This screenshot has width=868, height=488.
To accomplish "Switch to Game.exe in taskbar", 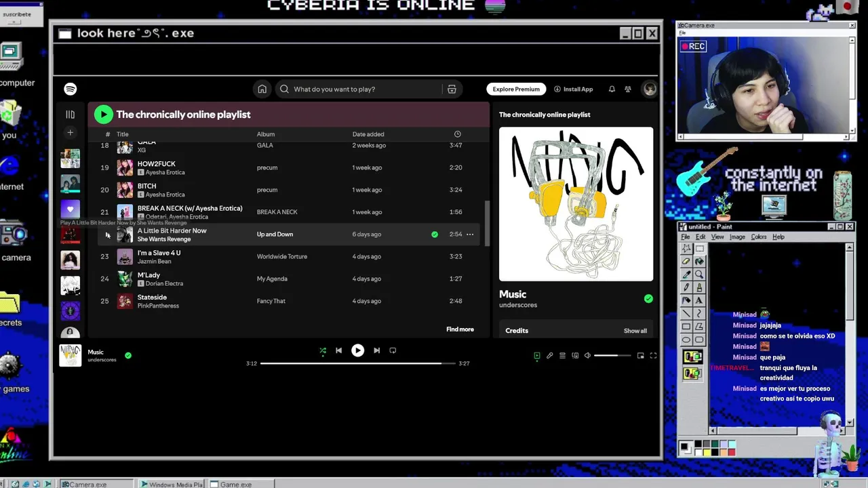I will point(240,484).
